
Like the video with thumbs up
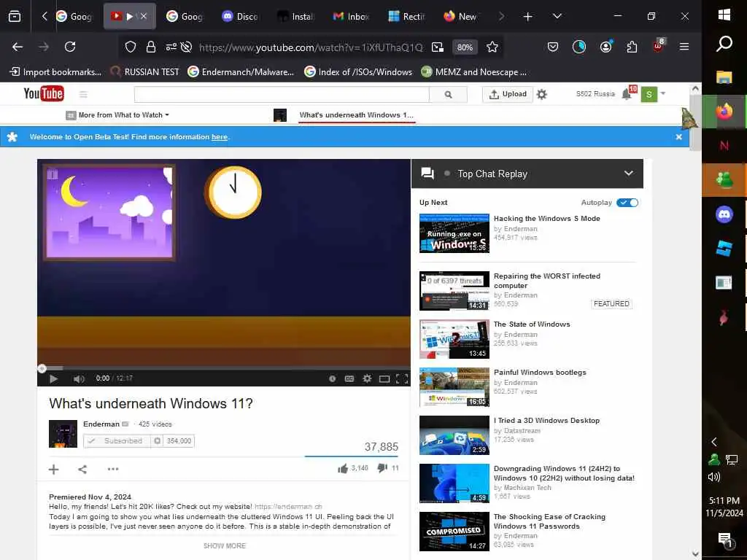[343, 469]
